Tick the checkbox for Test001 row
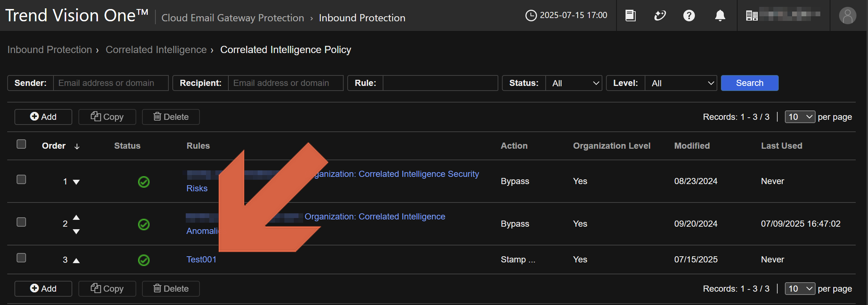This screenshot has height=305, width=868. click(21, 258)
